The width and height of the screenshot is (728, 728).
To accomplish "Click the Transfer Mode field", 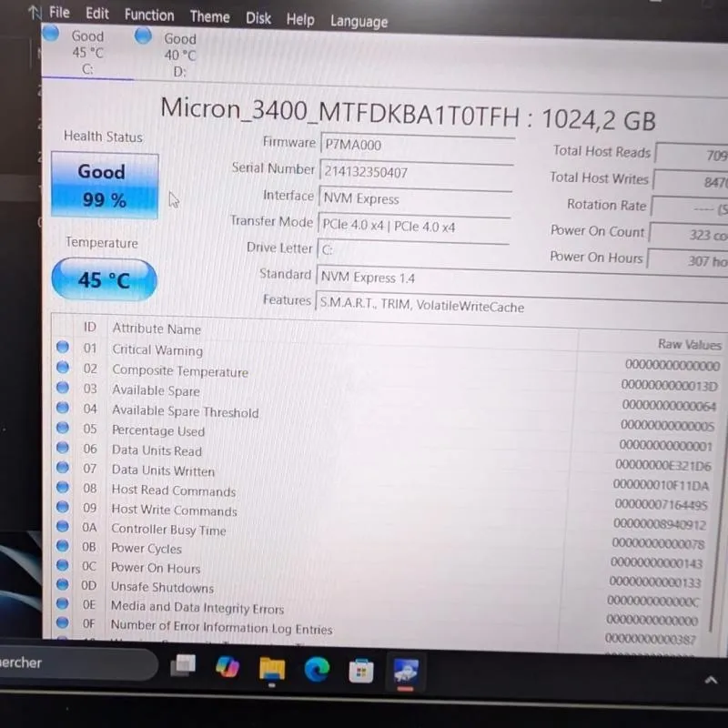I will coord(413,226).
